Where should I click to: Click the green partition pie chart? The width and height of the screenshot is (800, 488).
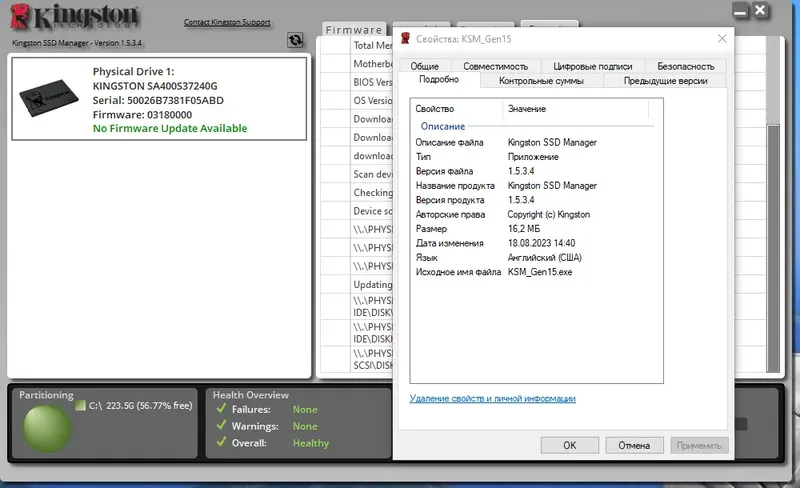(47, 429)
